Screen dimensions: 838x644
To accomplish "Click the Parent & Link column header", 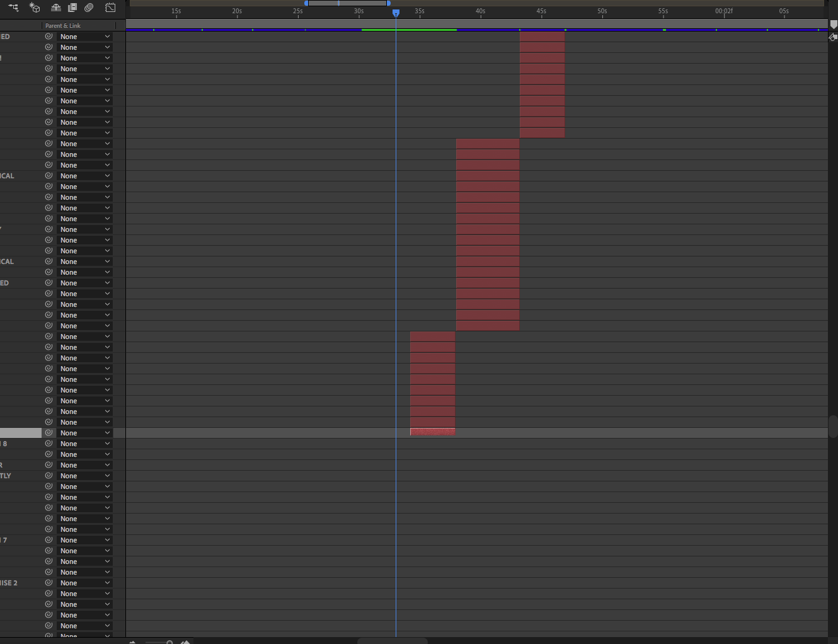I will (x=63, y=26).
